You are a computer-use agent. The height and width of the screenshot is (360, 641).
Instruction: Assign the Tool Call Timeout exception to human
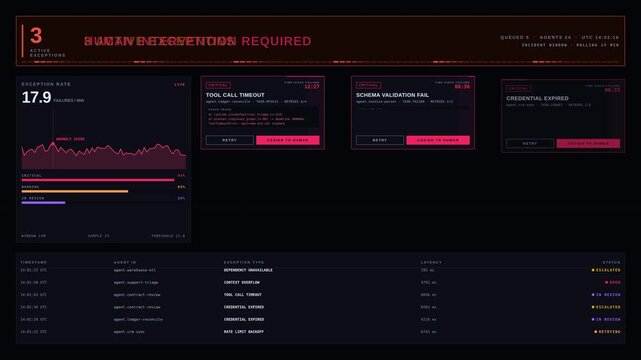tap(288, 140)
